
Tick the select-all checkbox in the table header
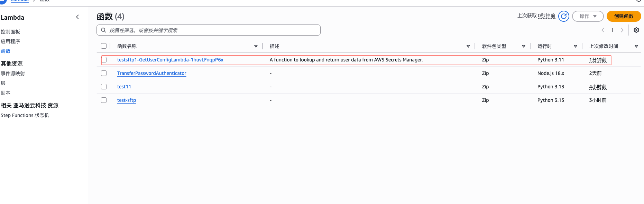pyautogui.click(x=104, y=46)
